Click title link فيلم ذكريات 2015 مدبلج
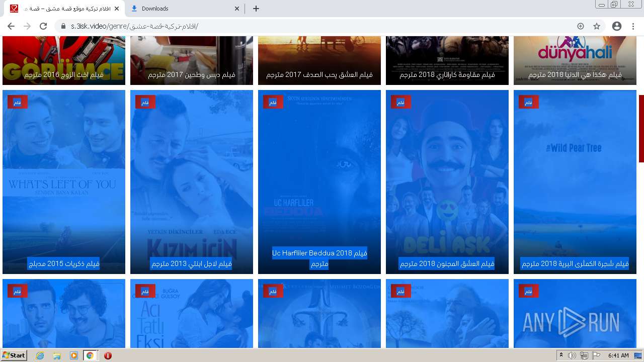The image size is (644, 362). pos(64,263)
